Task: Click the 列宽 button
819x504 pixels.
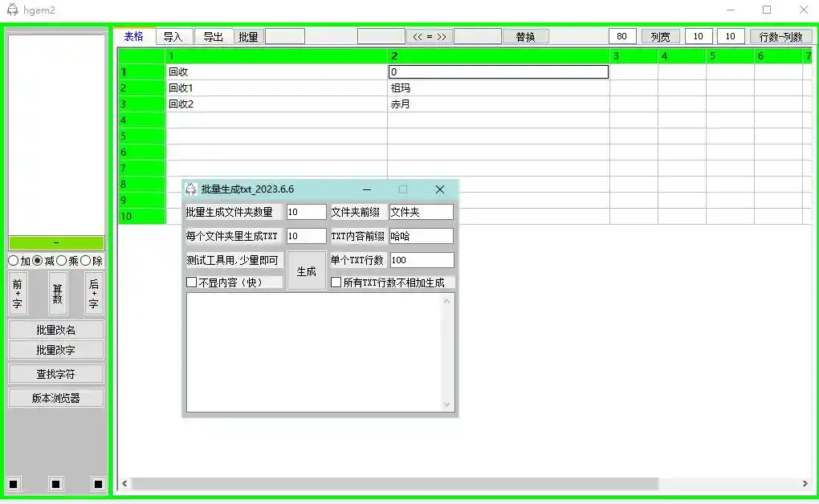Action: click(x=660, y=37)
